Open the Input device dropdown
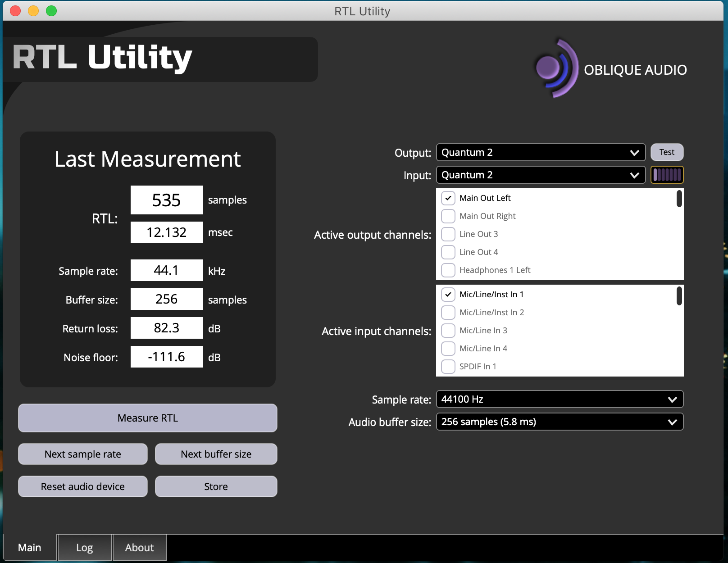The width and height of the screenshot is (728, 563). (541, 175)
